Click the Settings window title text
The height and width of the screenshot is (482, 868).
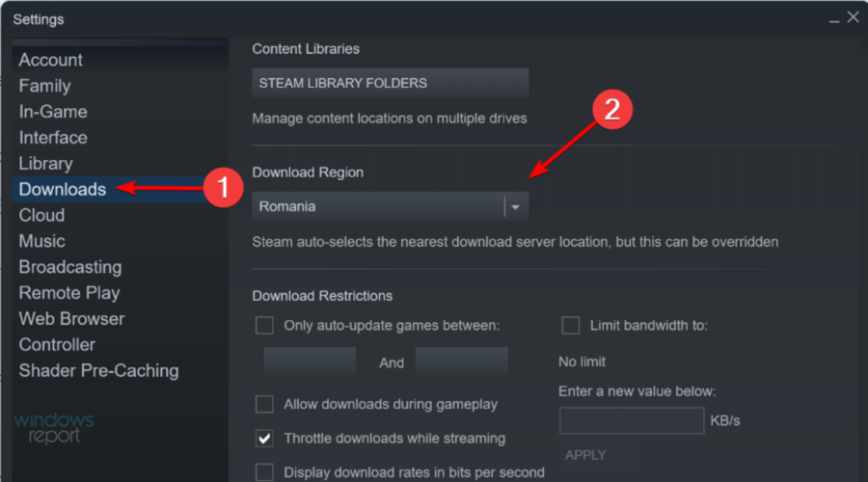tap(39, 19)
